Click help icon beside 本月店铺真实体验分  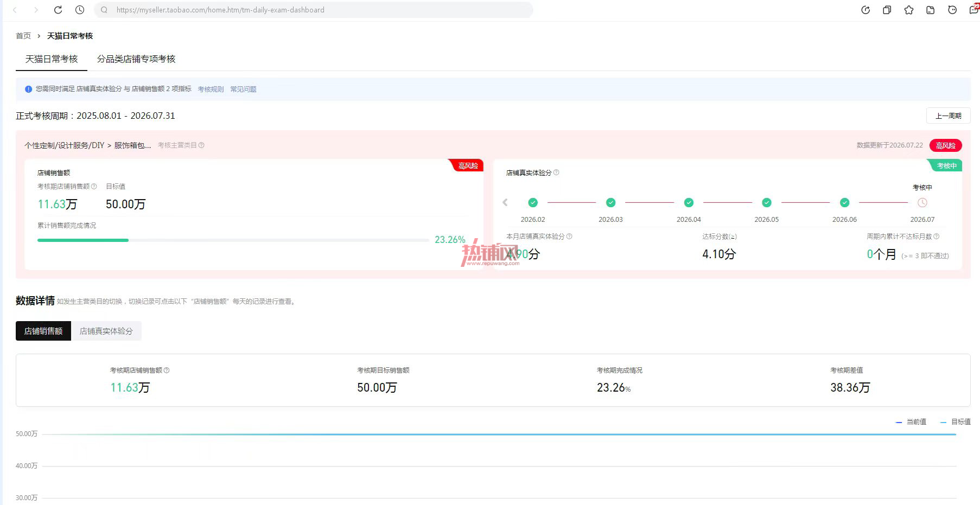click(x=569, y=236)
